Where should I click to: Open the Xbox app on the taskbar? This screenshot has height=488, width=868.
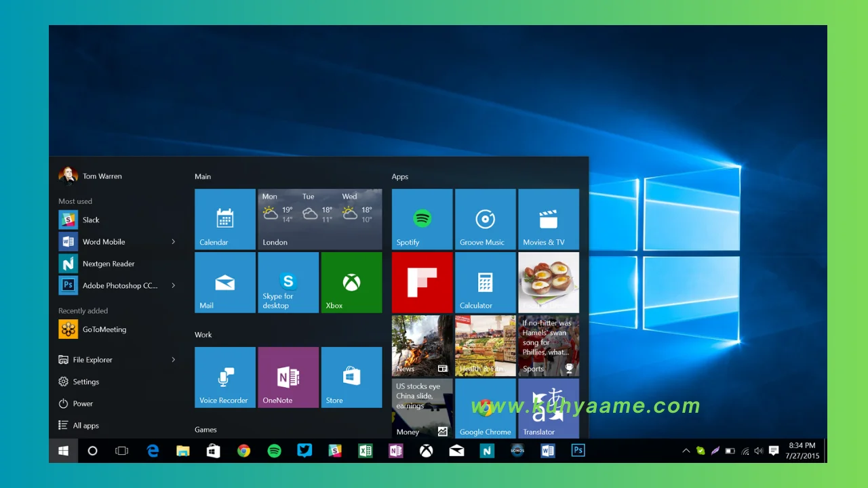tap(426, 451)
